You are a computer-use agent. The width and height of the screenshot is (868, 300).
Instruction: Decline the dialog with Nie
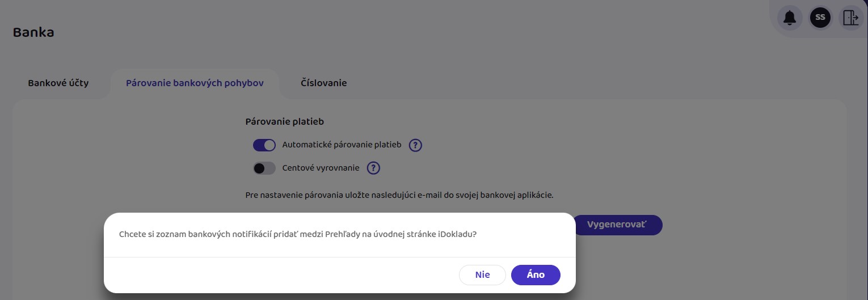point(482,275)
